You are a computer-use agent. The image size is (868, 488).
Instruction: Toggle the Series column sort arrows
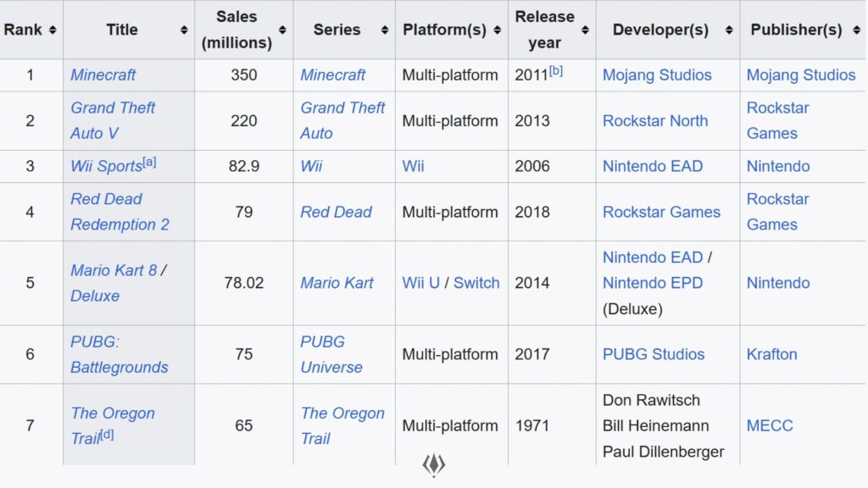[x=384, y=30]
